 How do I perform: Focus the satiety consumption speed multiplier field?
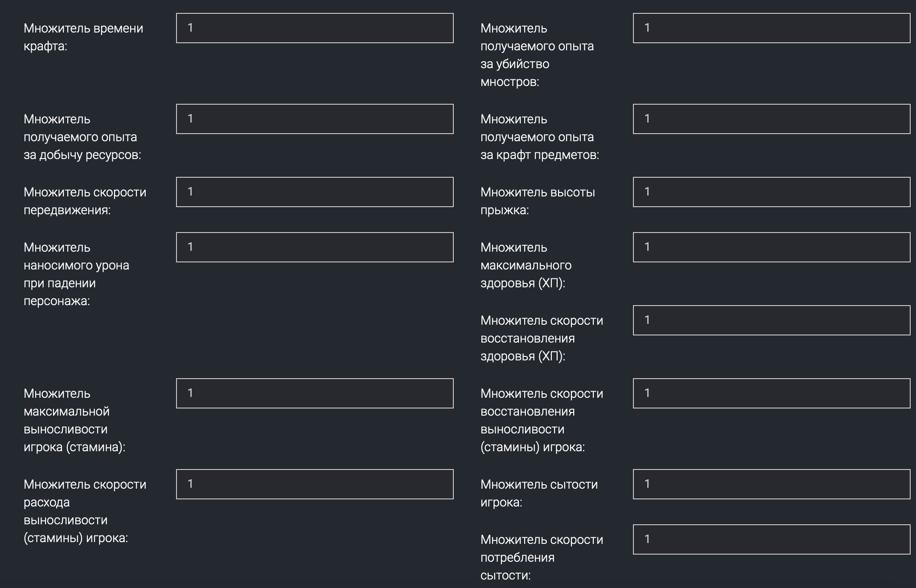(771, 539)
